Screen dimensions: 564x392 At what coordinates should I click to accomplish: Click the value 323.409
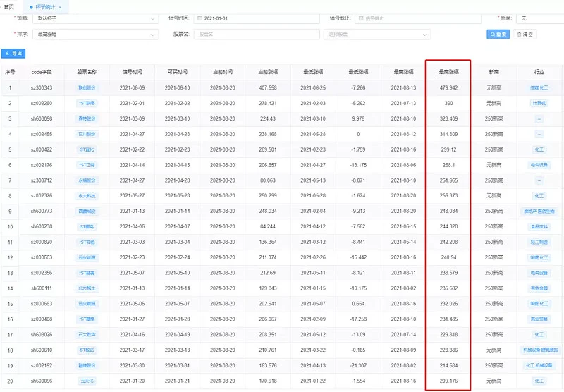pos(448,118)
